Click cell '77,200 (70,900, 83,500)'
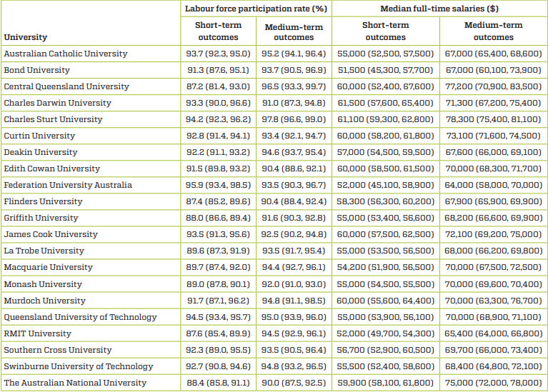548x392 pixels. 494,86
